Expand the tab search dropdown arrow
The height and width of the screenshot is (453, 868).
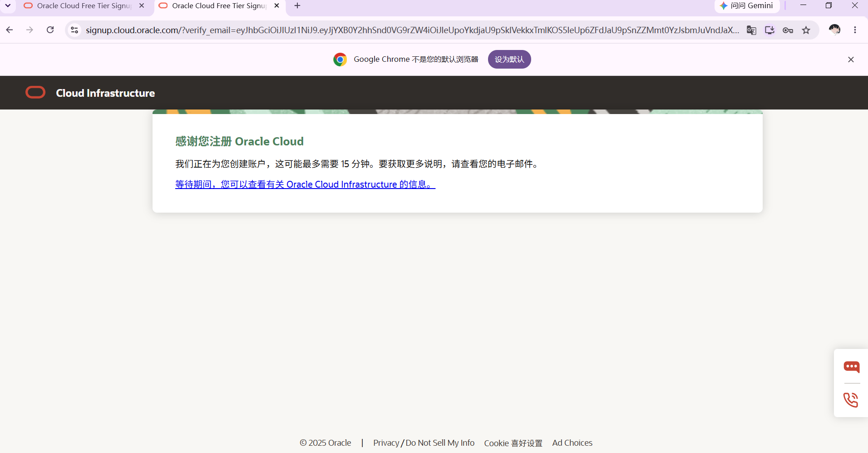click(x=8, y=6)
